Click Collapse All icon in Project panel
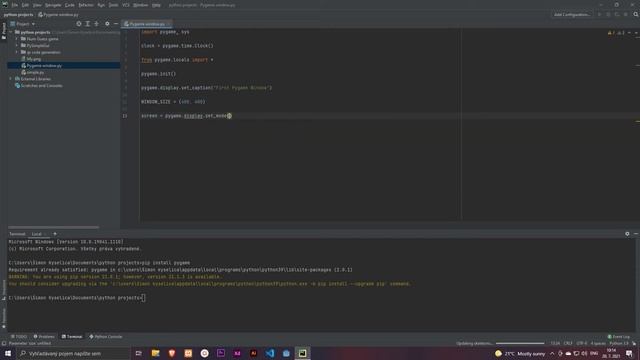The image size is (640, 360). point(97,24)
